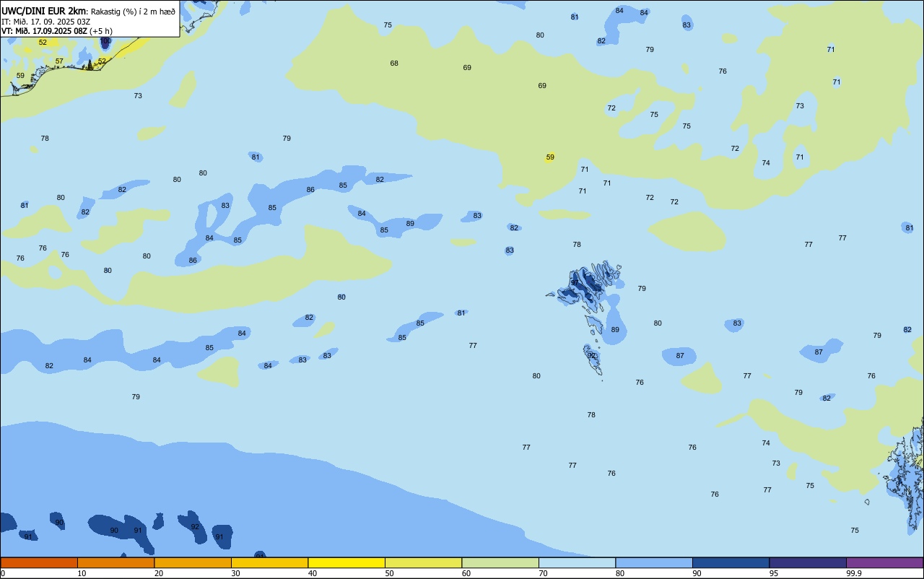Screen dimensions: 924x579
Task: Select the golden 30–40 legend swatch
Action: click(x=269, y=562)
